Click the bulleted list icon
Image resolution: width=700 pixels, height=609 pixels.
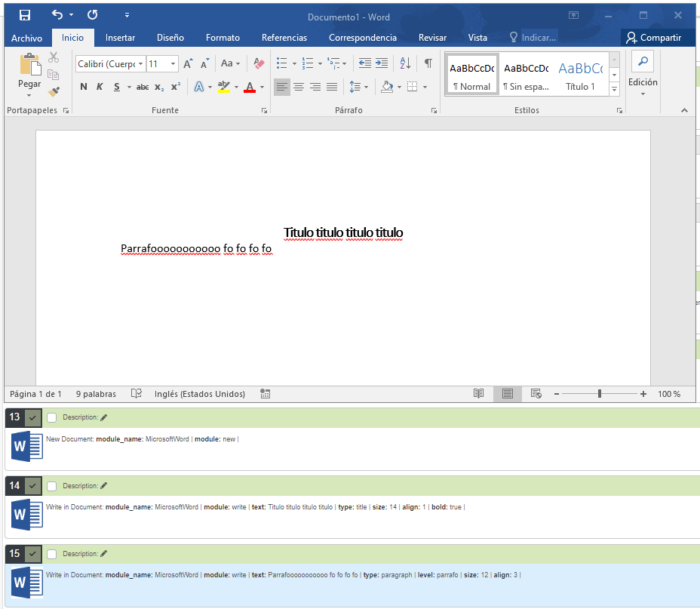pos(281,63)
